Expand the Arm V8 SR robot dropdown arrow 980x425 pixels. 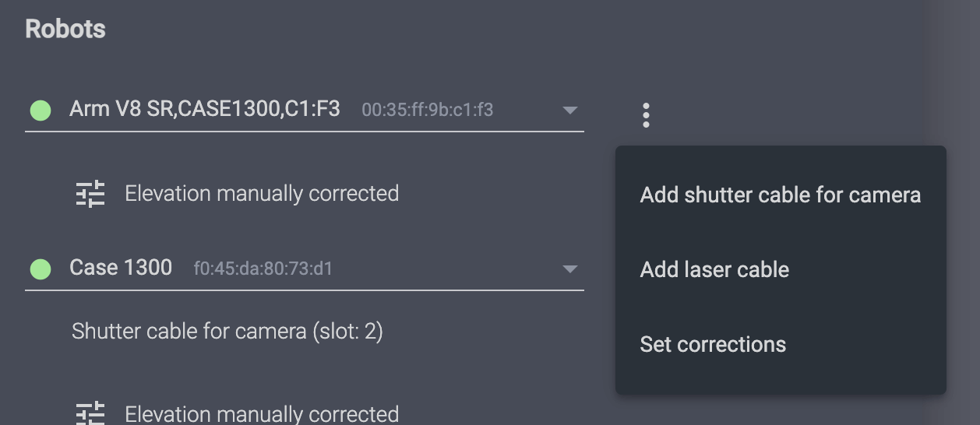[x=569, y=111]
